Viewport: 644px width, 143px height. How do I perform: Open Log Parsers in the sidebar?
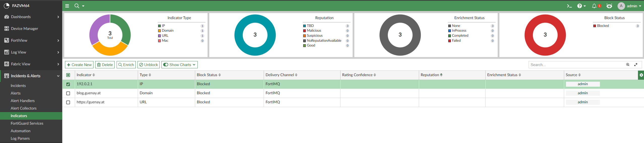20,138
